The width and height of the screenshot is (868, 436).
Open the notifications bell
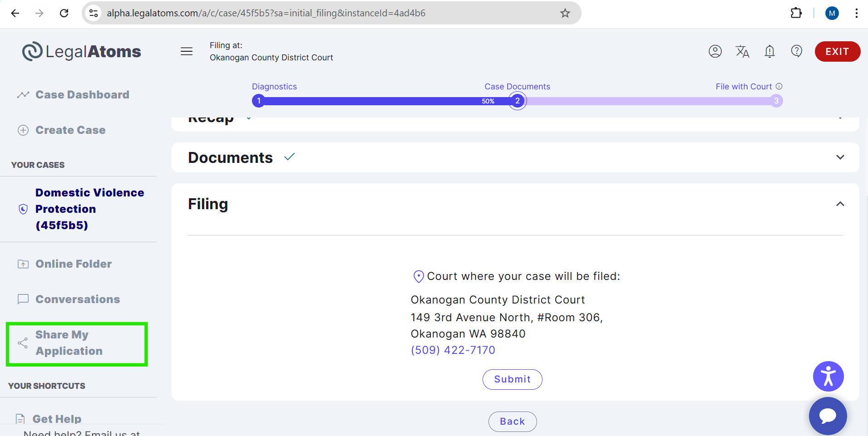pos(769,51)
